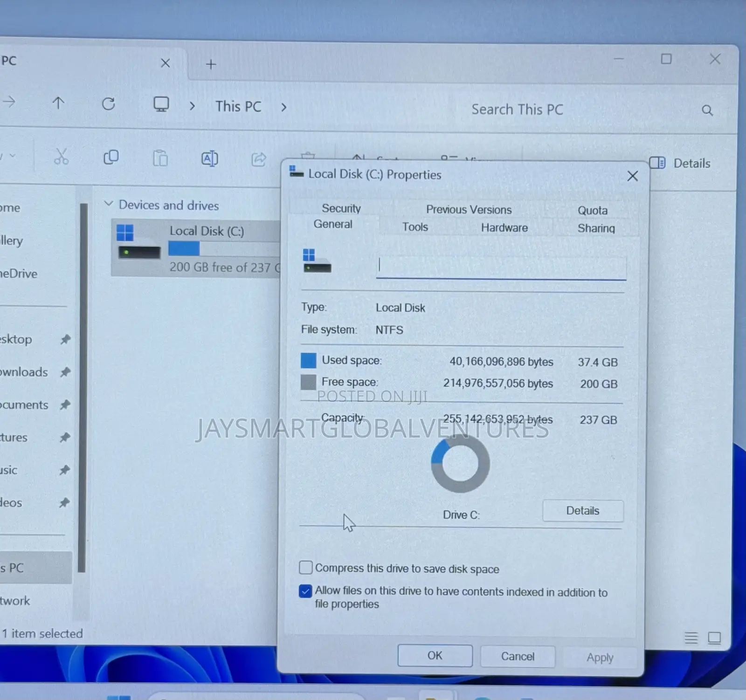Open a new File Explorer tab
Image resolution: width=746 pixels, height=700 pixels.
pos(211,64)
